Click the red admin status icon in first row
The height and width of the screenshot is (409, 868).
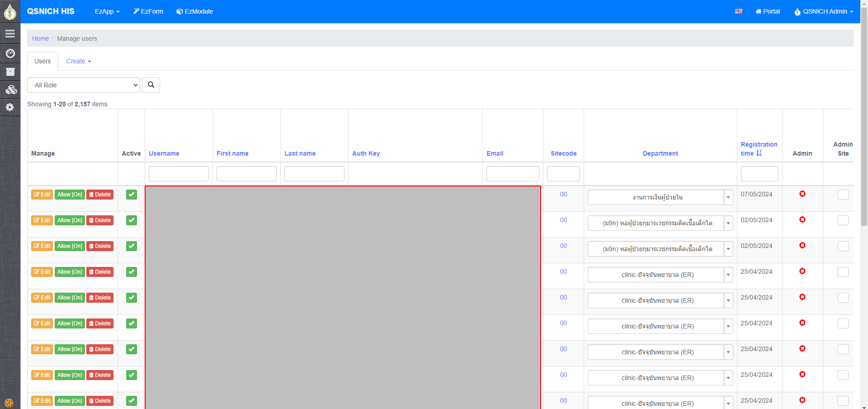(802, 194)
